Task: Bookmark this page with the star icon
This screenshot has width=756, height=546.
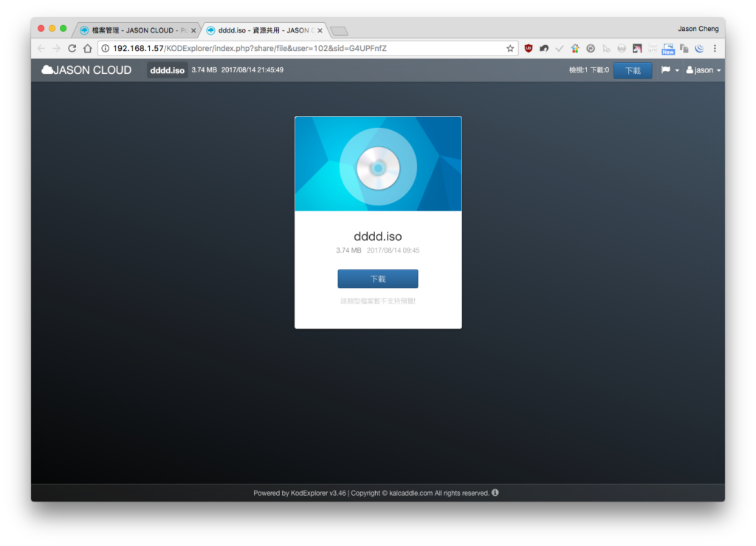Action: pyautogui.click(x=510, y=48)
